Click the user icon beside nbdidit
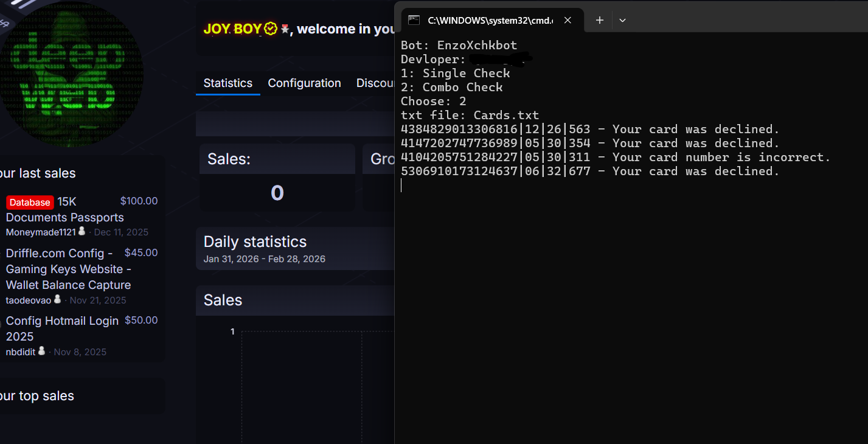The width and height of the screenshot is (868, 444). [x=41, y=351]
